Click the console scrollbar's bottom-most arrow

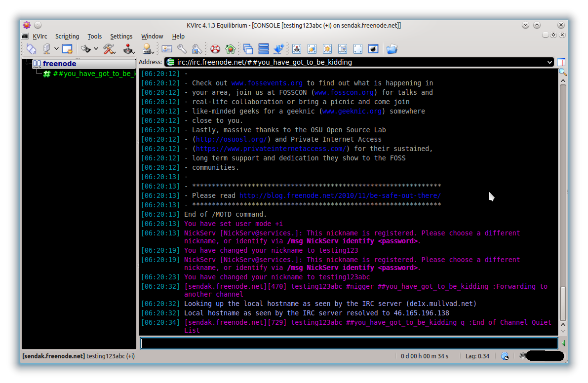coord(563,331)
